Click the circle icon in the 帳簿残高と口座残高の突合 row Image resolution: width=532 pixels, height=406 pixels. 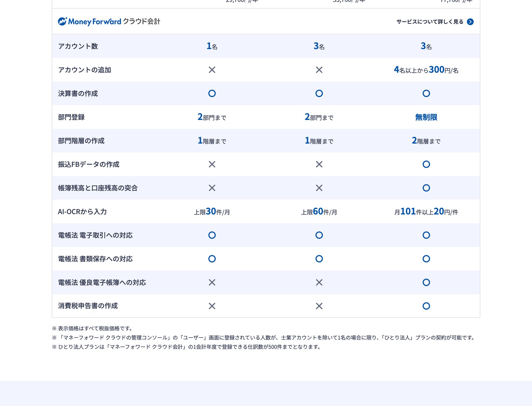point(426,188)
